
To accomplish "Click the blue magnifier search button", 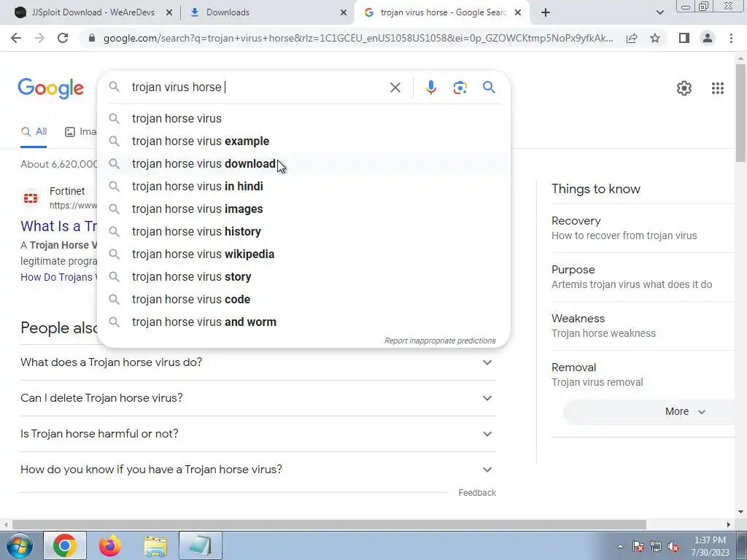I will pos(489,87).
